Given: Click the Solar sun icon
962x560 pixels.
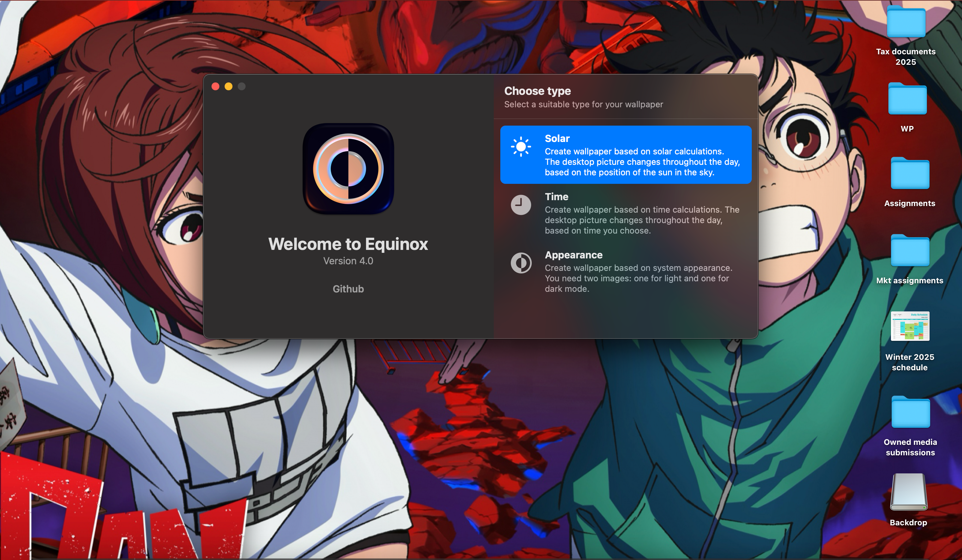Looking at the screenshot, I should click(521, 147).
